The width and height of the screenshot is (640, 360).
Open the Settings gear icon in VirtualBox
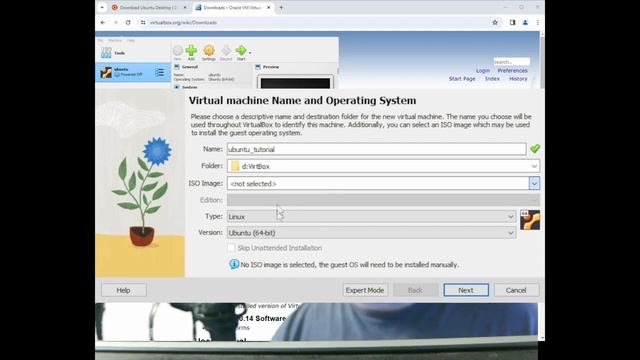click(x=209, y=51)
